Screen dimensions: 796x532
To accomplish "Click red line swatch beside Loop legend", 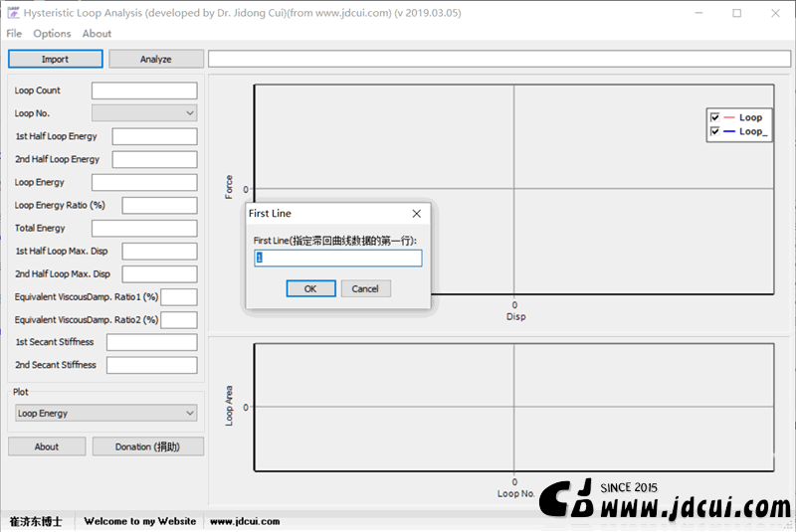I will pyautogui.click(x=729, y=117).
